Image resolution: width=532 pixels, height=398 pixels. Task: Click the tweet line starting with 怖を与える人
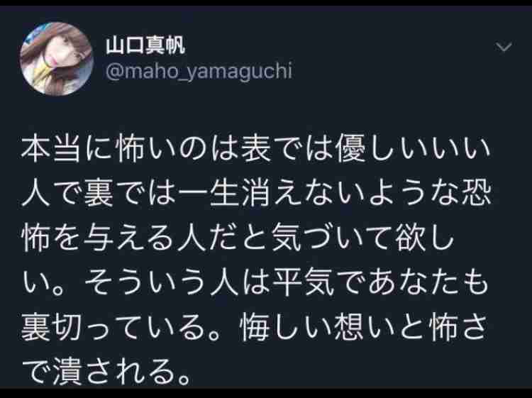coord(238,240)
